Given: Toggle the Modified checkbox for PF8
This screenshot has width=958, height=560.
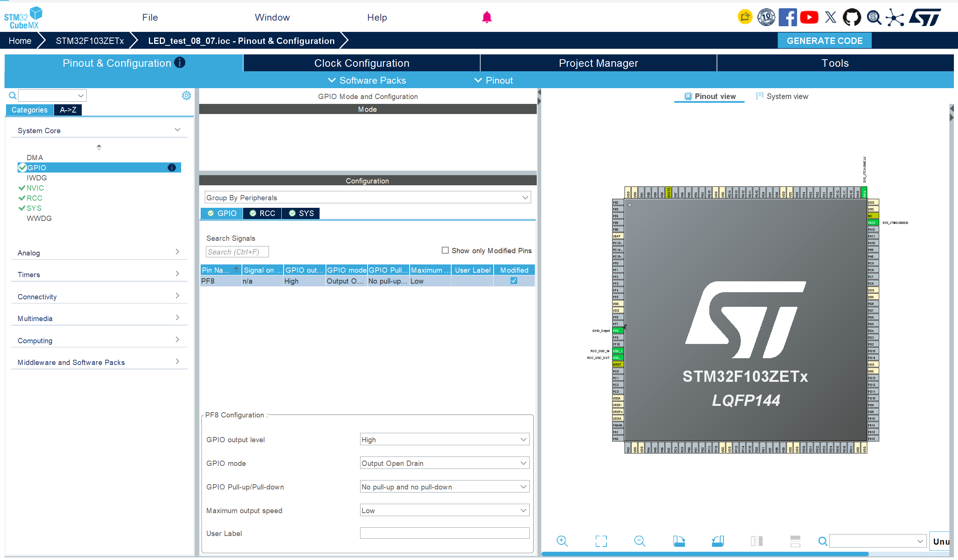Looking at the screenshot, I should point(514,281).
